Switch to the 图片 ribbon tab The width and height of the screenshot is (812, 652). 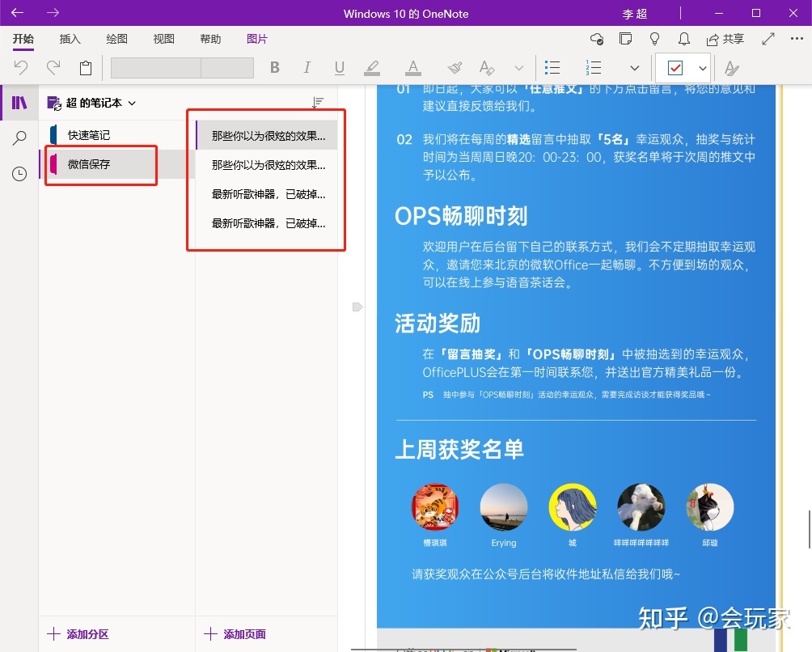click(x=256, y=38)
